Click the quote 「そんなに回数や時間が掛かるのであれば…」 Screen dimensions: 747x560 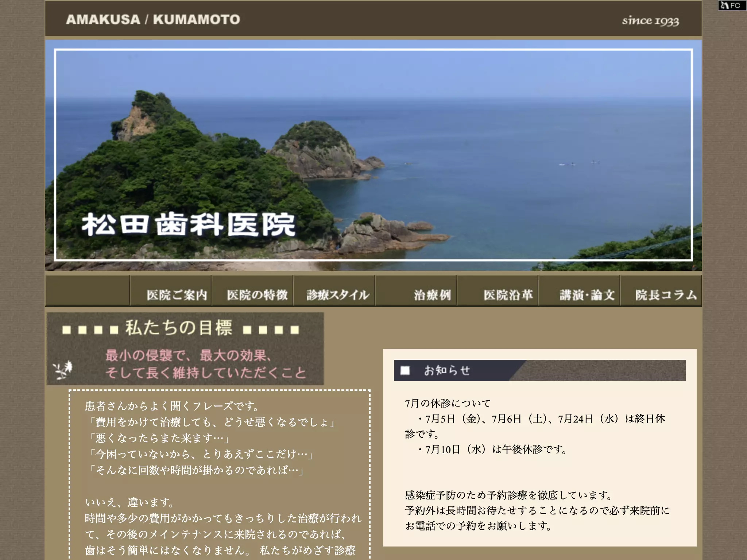click(196, 470)
